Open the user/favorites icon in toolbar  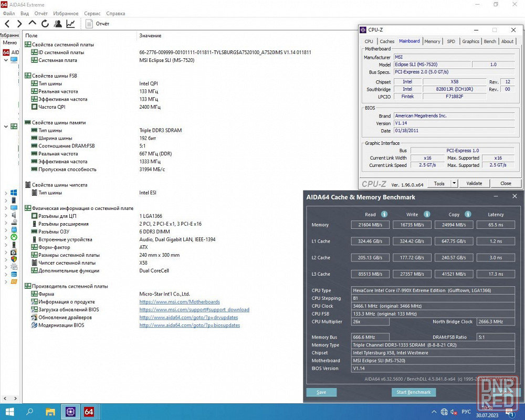coord(58,24)
